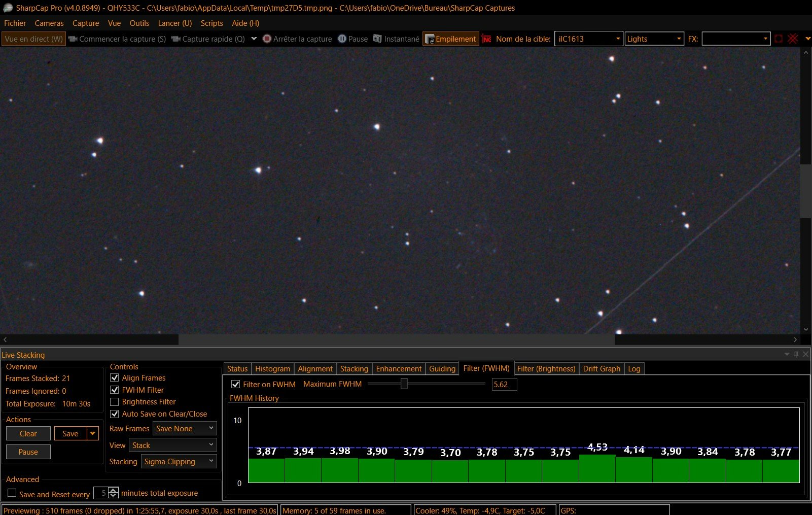Image resolution: width=812 pixels, height=515 pixels.
Task: Click the Pause icon in the toolbar
Action: [x=342, y=39]
